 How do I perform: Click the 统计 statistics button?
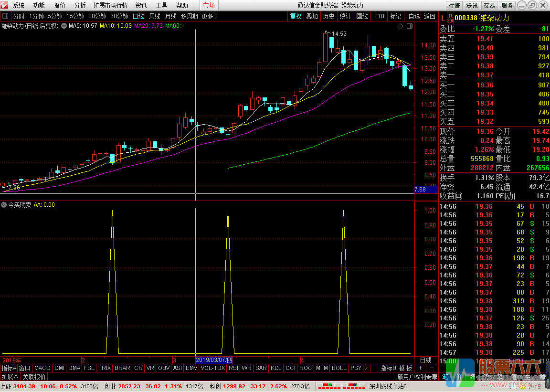(346, 16)
